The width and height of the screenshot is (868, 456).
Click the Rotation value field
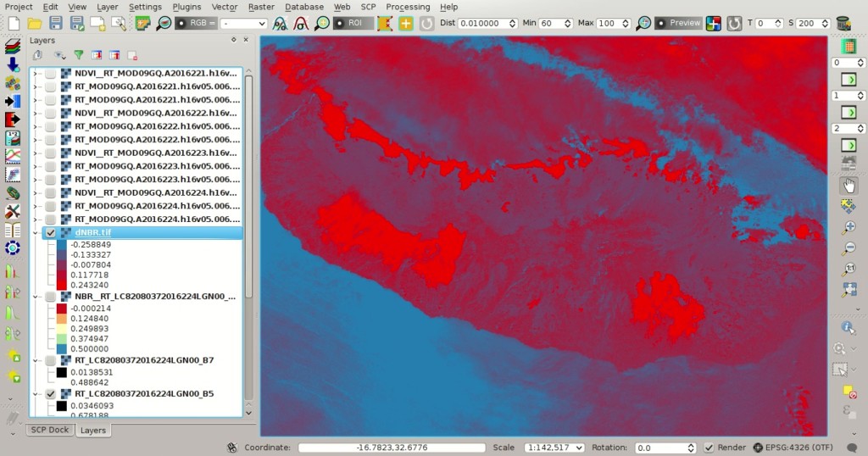coord(665,448)
